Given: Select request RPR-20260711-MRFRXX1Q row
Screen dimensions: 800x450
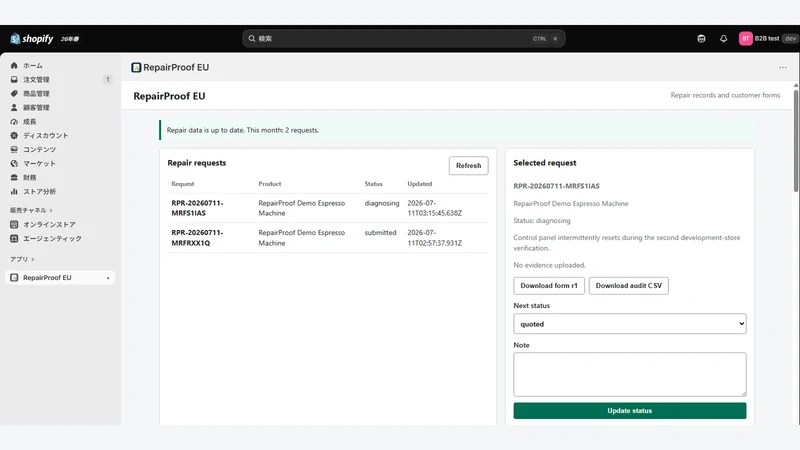Looking at the screenshot, I should pyautogui.click(x=328, y=238).
